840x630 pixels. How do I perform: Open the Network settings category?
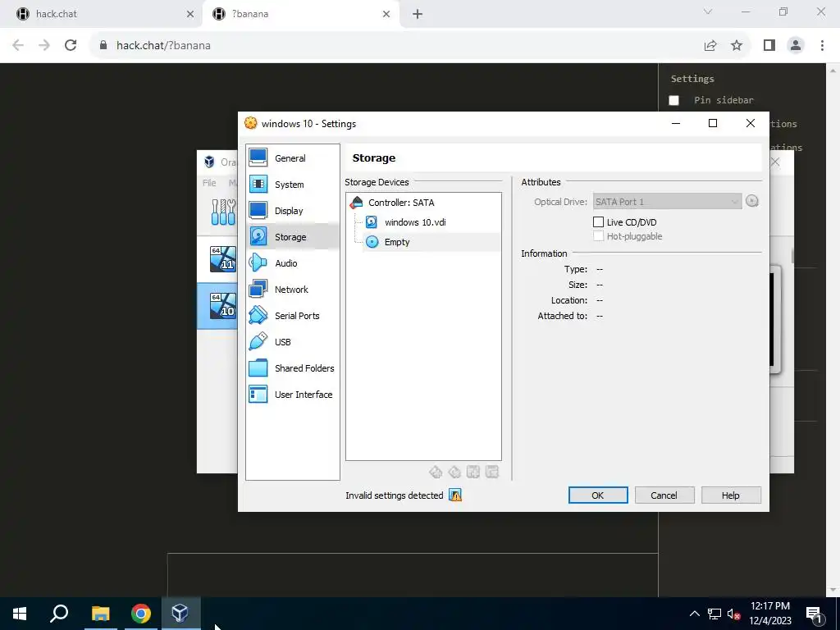click(293, 290)
